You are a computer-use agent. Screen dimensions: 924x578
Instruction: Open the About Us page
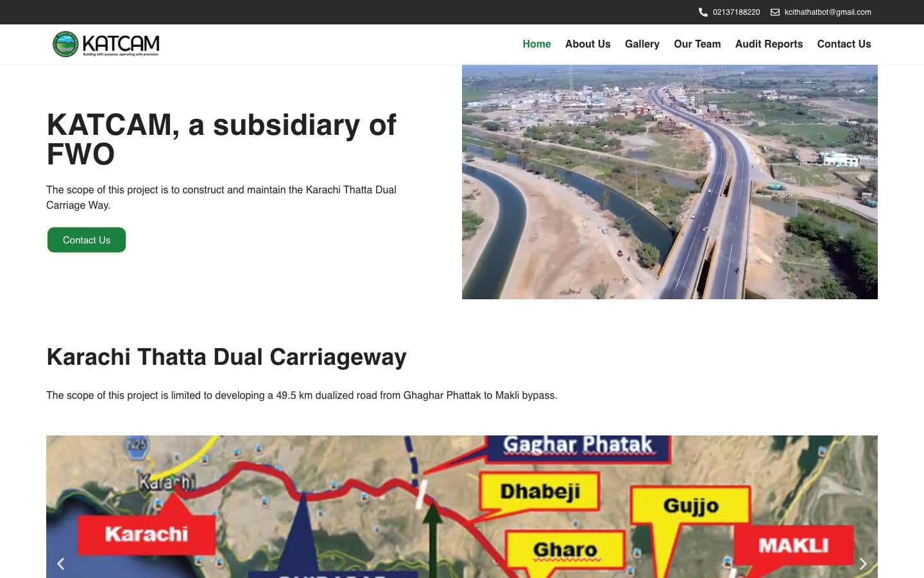coord(588,44)
